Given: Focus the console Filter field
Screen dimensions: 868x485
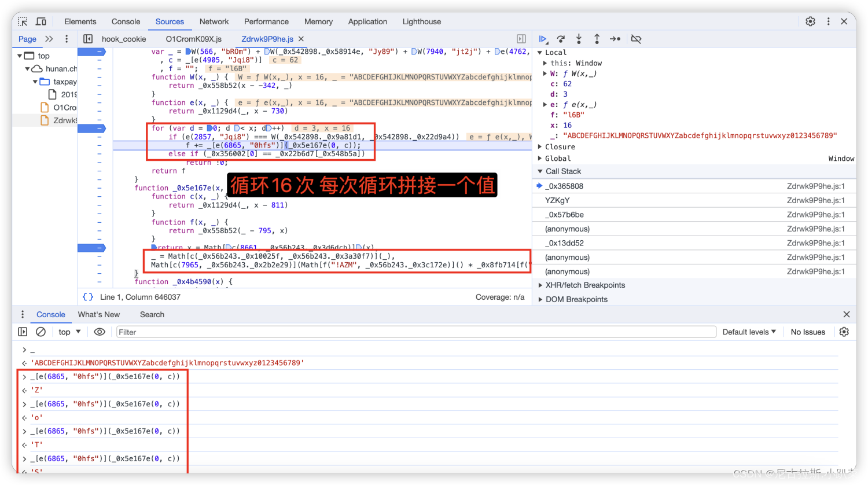Looking at the screenshot, I should (x=416, y=332).
